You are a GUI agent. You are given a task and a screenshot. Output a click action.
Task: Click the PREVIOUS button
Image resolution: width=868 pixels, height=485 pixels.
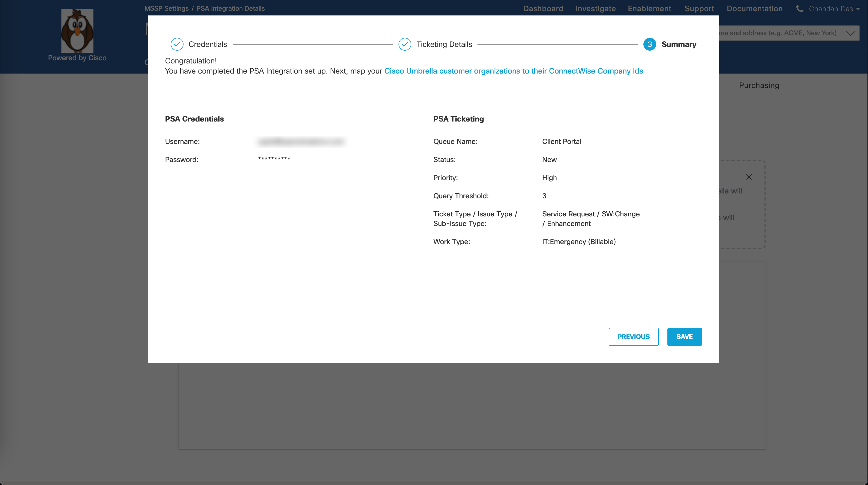(x=634, y=337)
